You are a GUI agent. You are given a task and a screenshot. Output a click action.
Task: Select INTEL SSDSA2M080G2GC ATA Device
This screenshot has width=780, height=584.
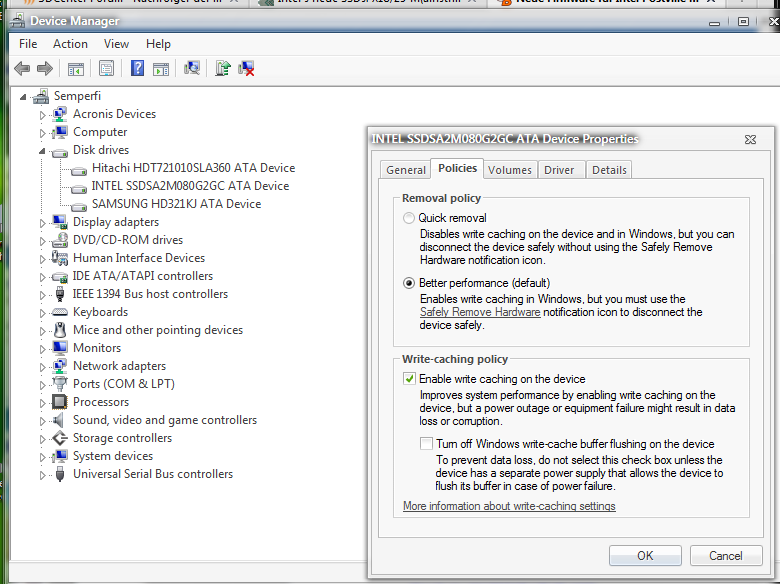(190, 186)
